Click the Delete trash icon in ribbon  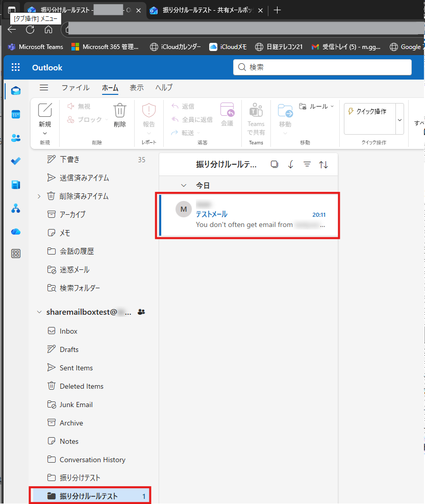[x=119, y=110]
